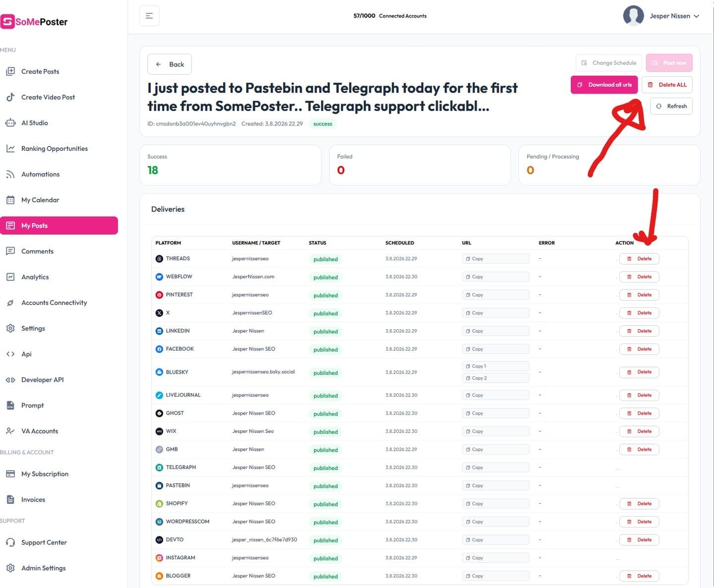Delete the WIX delivery
Screen dimensions: 714x588
(x=639, y=431)
